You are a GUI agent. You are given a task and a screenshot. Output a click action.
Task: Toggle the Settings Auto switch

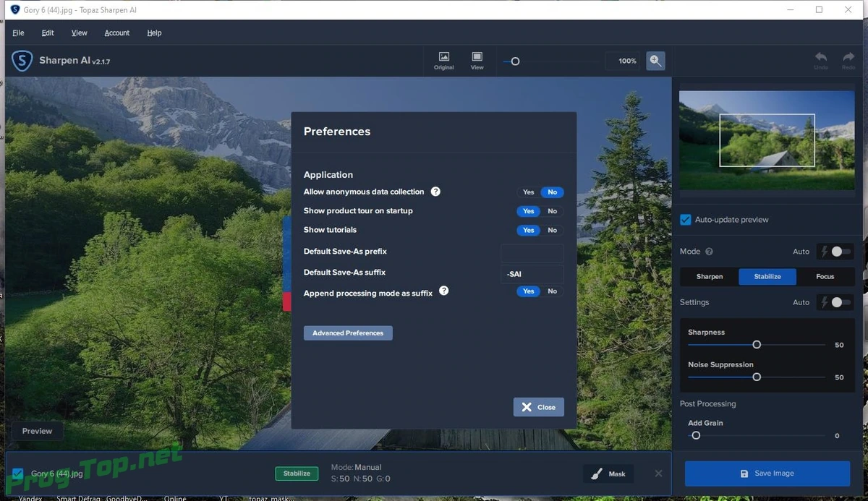coord(837,302)
